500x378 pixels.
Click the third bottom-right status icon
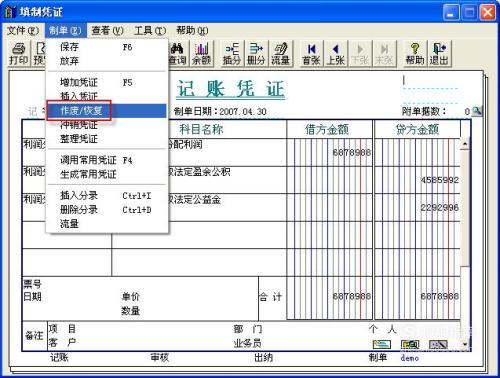438,344
